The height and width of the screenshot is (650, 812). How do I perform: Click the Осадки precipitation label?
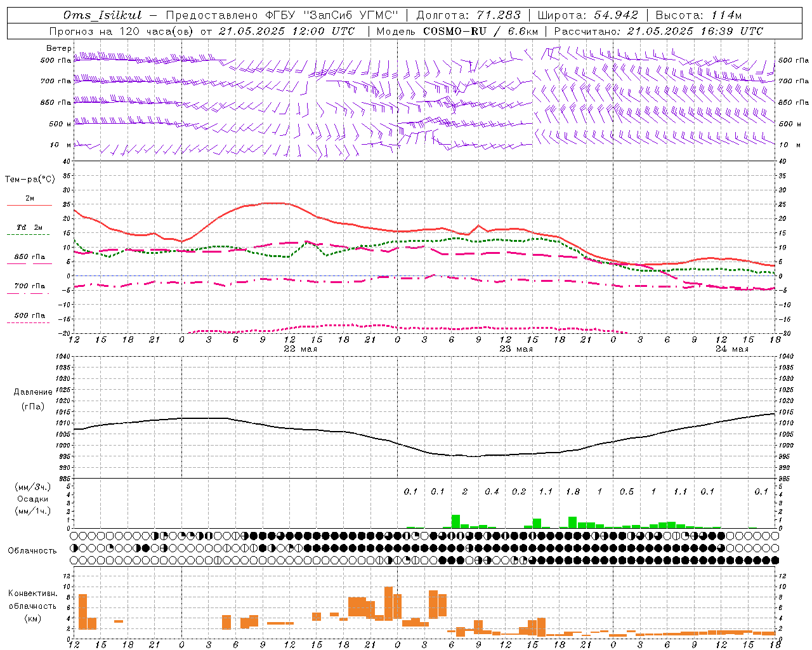32,499
